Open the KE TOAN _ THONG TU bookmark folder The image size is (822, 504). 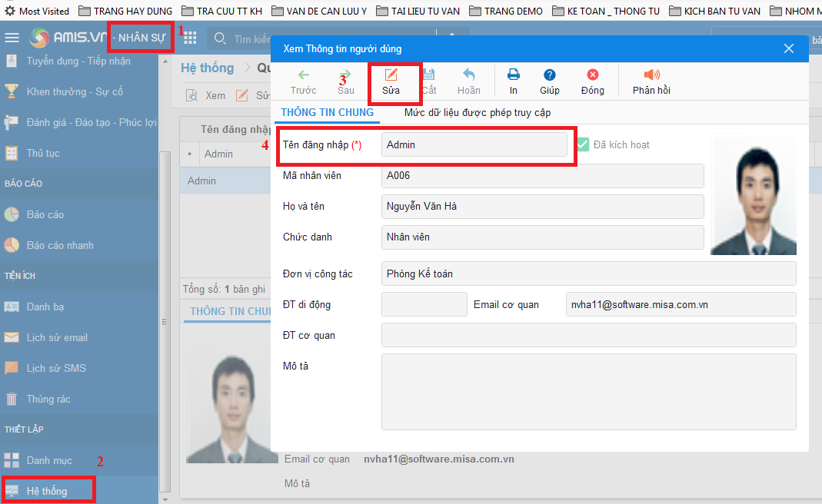coord(606,11)
